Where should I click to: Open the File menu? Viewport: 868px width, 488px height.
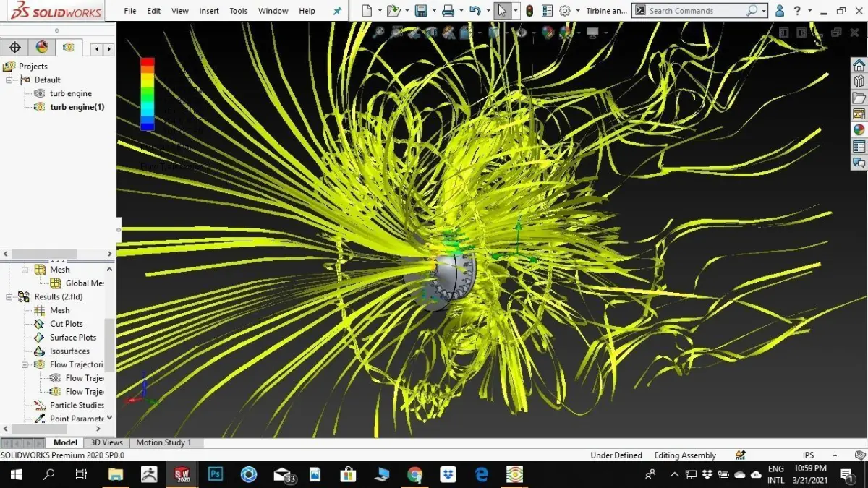click(x=130, y=11)
